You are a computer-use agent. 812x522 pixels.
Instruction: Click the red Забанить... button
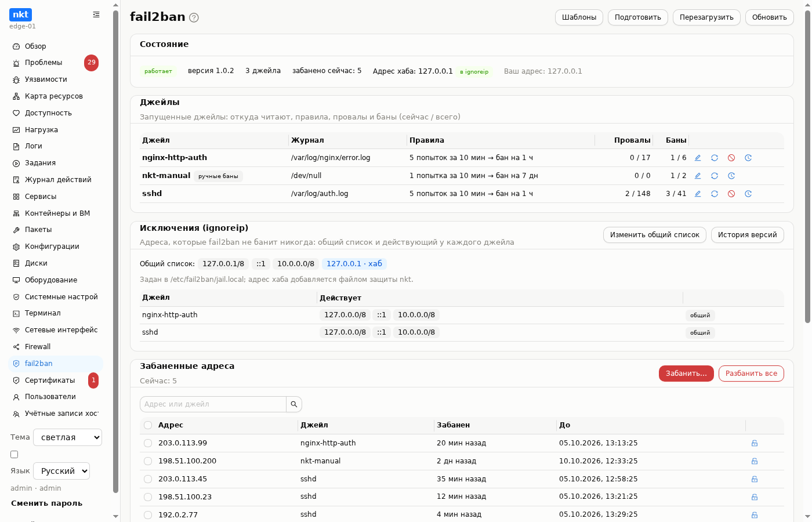tap(686, 374)
